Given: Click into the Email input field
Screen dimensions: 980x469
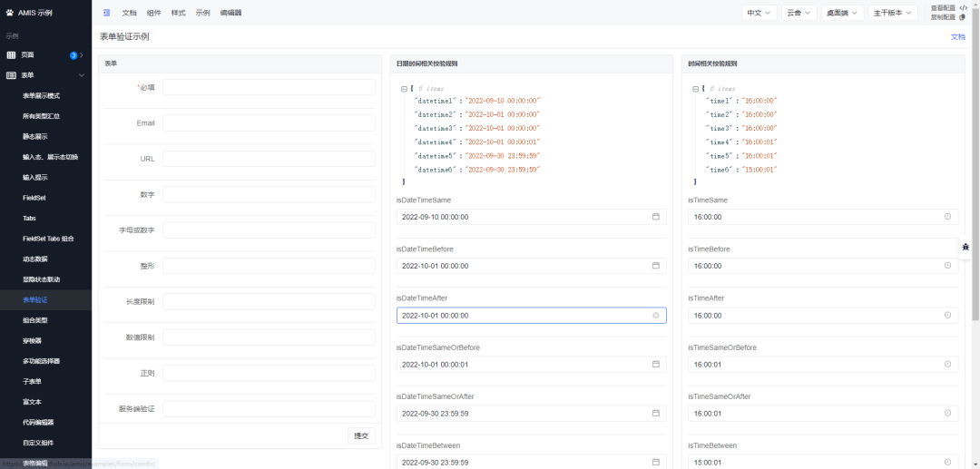Looking at the screenshot, I should 269,123.
